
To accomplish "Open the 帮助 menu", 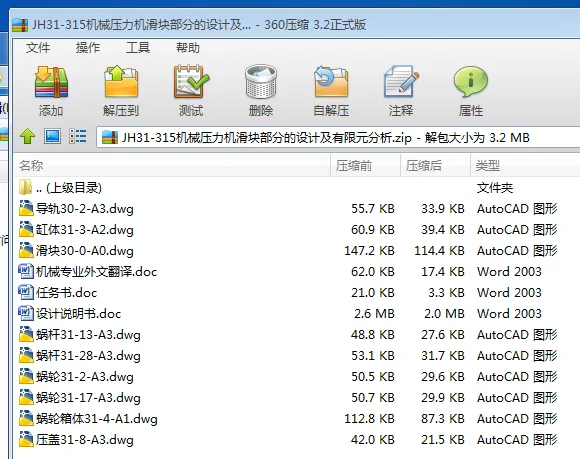I will click(188, 48).
